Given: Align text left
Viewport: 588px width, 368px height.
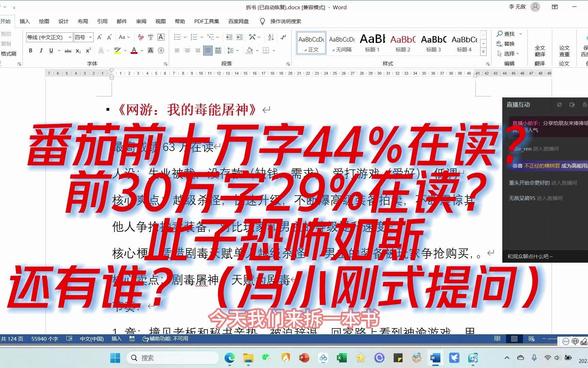Looking at the screenshot, I should 177,50.
